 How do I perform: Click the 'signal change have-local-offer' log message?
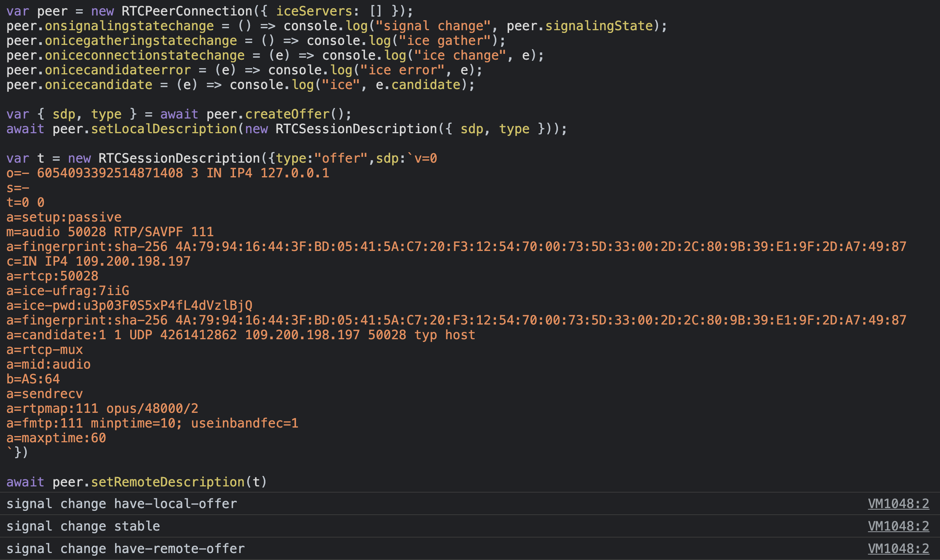coord(122,503)
